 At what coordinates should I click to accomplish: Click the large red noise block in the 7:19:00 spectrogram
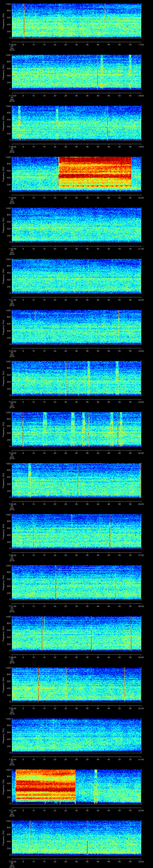coord(95,172)
